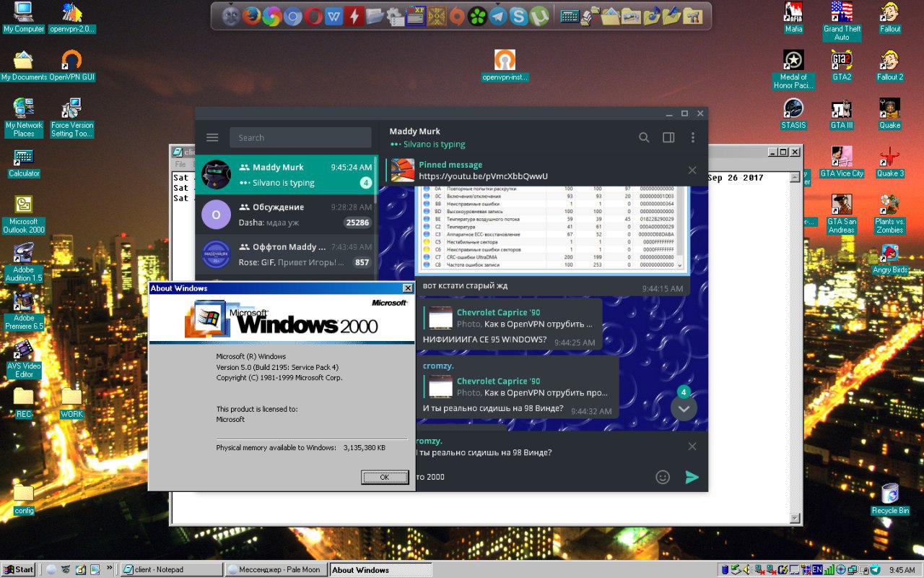Launch Pale Moon moon icon in top dock

coord(230,15)
